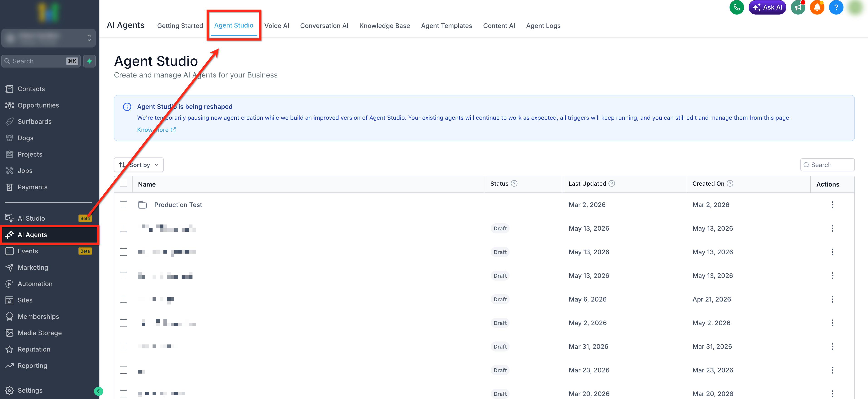The height and width of the screenshot is (399, 868).
Task: Open the orange notifications bell
Action: [x=817, y=7]
